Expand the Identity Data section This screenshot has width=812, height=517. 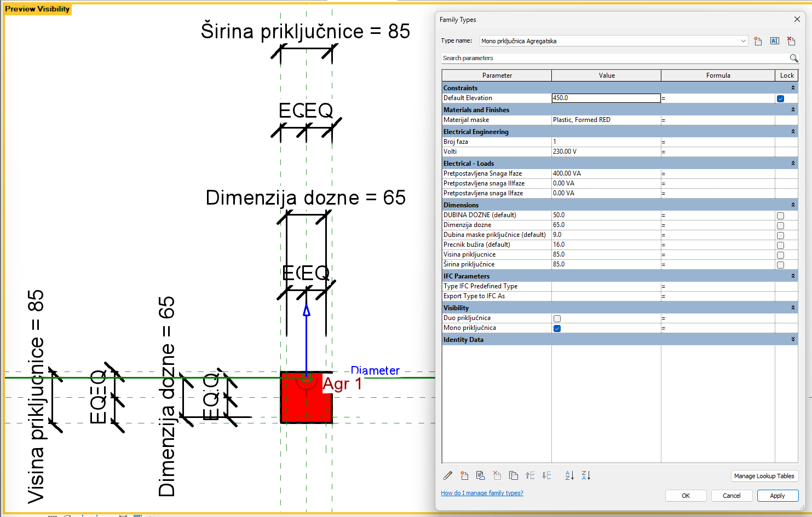[793, 340]
